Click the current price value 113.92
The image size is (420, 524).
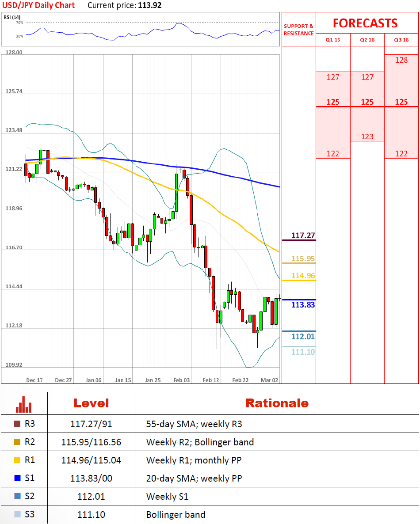pos(150,5)
